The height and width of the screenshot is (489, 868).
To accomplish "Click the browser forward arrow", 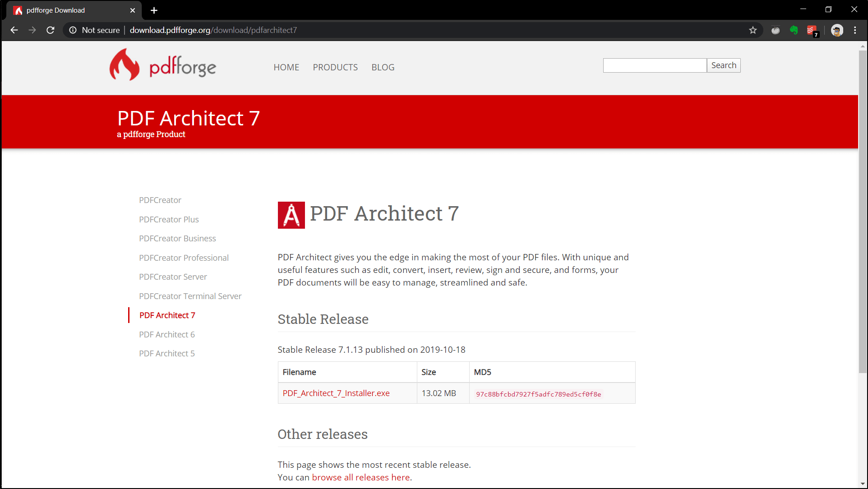I will coord(32,30).
